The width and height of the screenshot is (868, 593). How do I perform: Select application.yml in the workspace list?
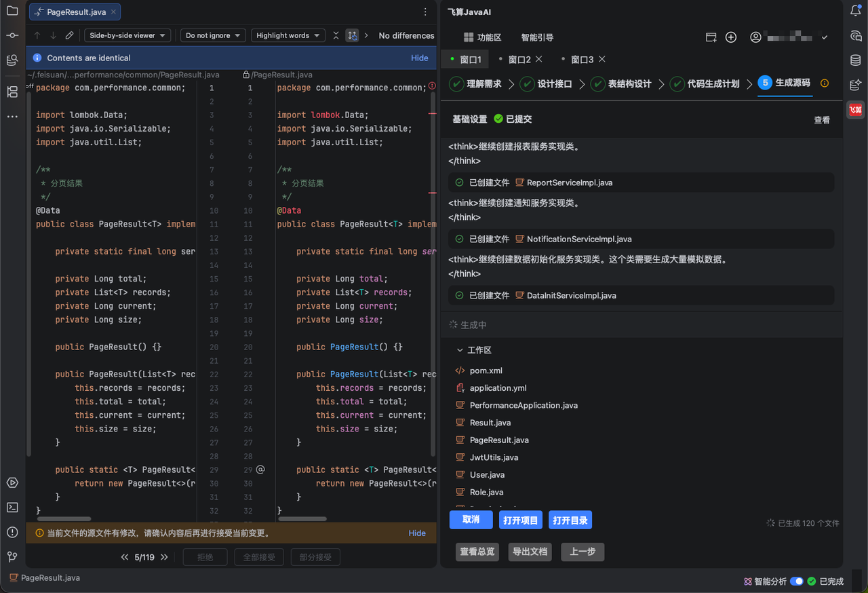[x=498, y=388]
